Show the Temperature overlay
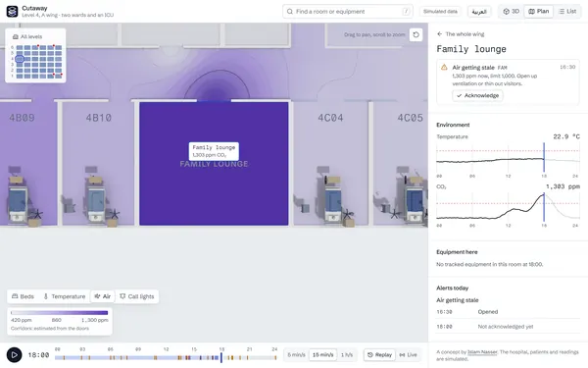 (x=64, y=296)
